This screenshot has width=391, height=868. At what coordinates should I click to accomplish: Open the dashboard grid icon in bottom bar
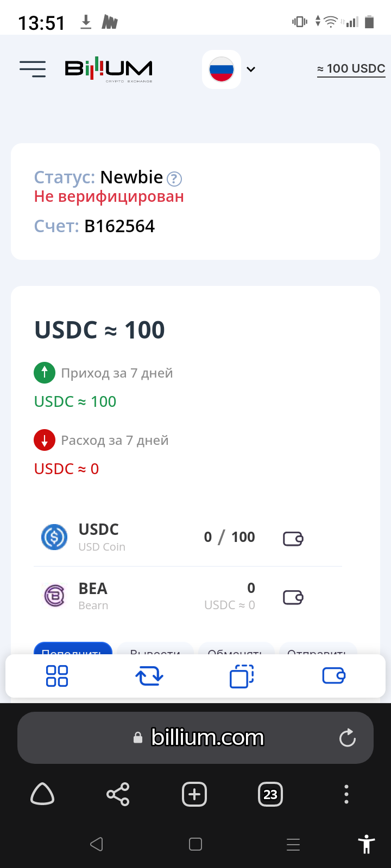click(57, 676)
